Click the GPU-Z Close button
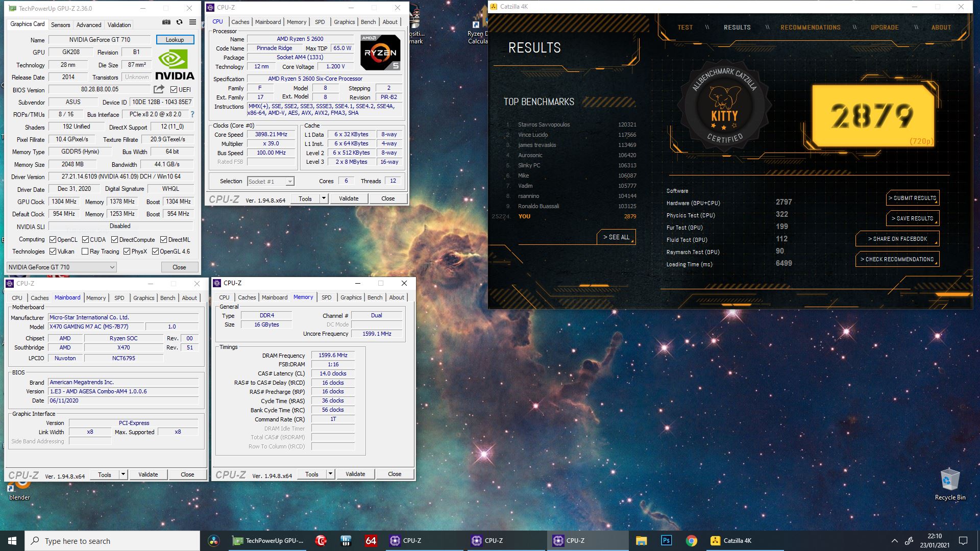The width and height of the screenshot is (980, 551). [179, 267]
